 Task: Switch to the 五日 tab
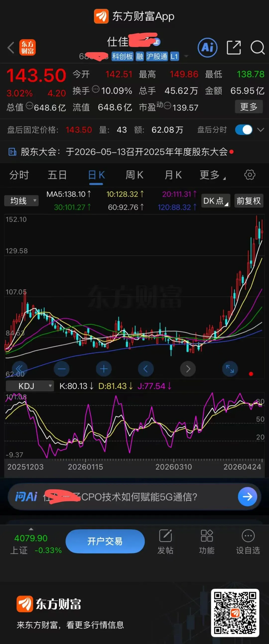(x=57, y=175)
